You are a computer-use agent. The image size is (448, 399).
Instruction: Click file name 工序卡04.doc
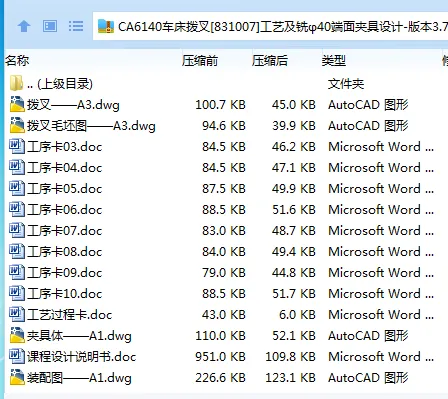click(65, 168)
